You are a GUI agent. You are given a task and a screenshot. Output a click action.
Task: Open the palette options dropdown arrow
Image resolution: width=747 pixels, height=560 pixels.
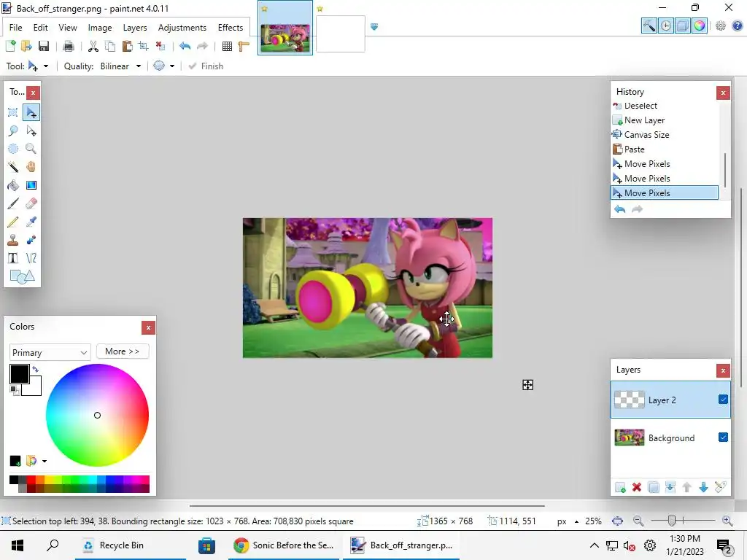[x=44, y=461]
